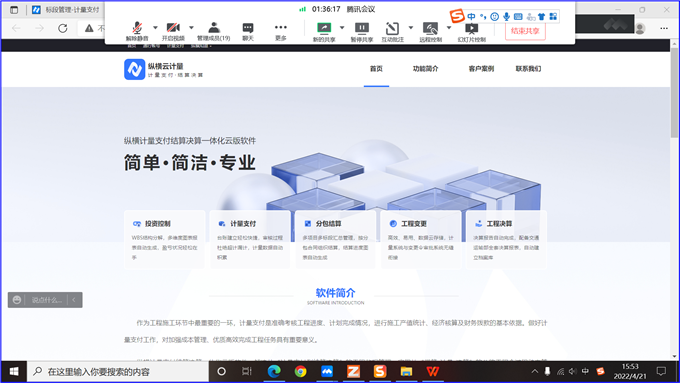The height and width of the screenshot is (384, 680).
Task: Select 功能简介 in site navigation
Action: tap(425, 69)
